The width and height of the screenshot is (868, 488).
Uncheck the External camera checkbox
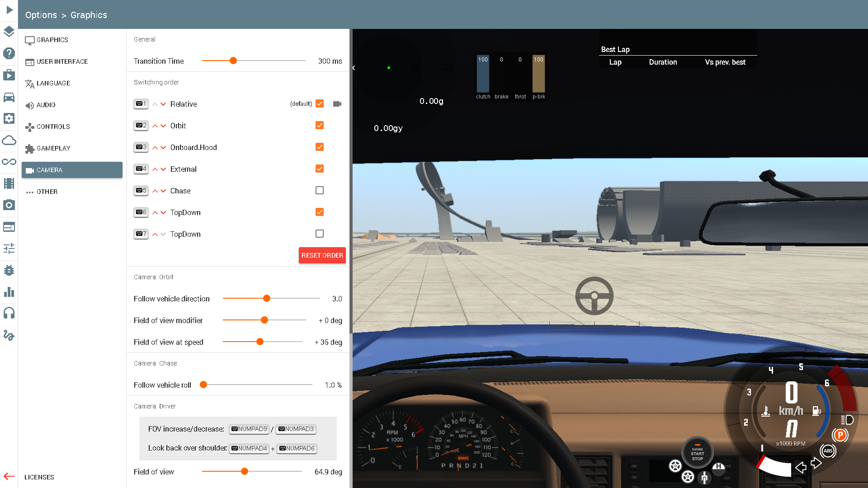320,169
